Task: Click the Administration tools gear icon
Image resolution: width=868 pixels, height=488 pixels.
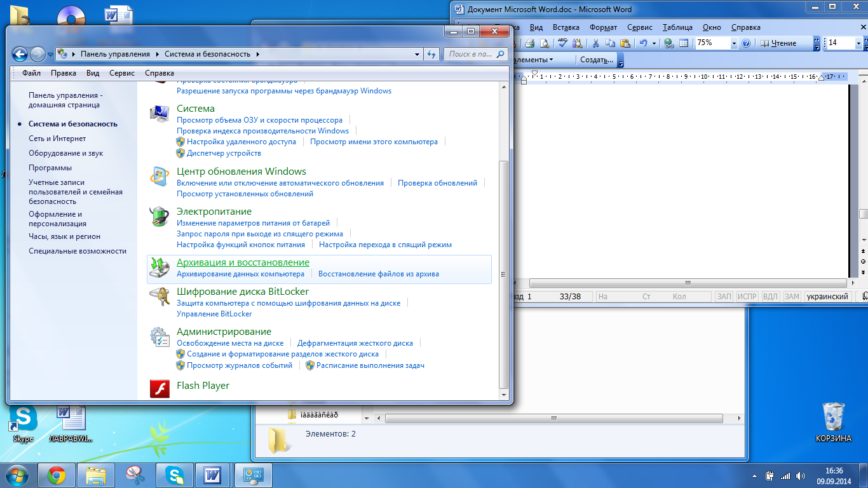Action: [x=159, y=337]
